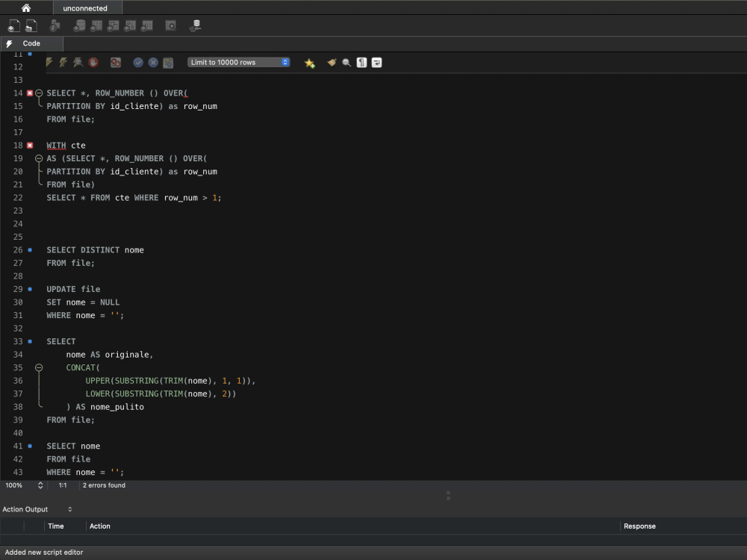Click the ') AS nome_pulito' line

click(x=105, y=407)
